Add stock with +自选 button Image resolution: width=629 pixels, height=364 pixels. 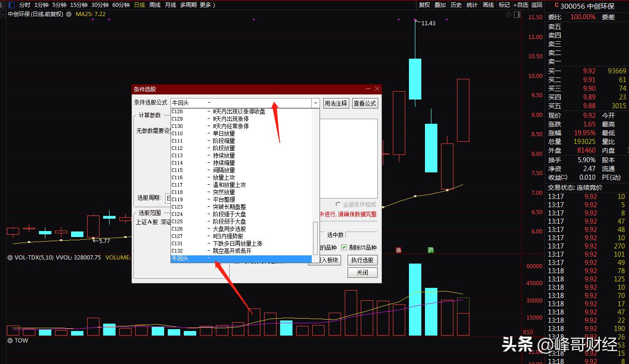coord(521,5)
